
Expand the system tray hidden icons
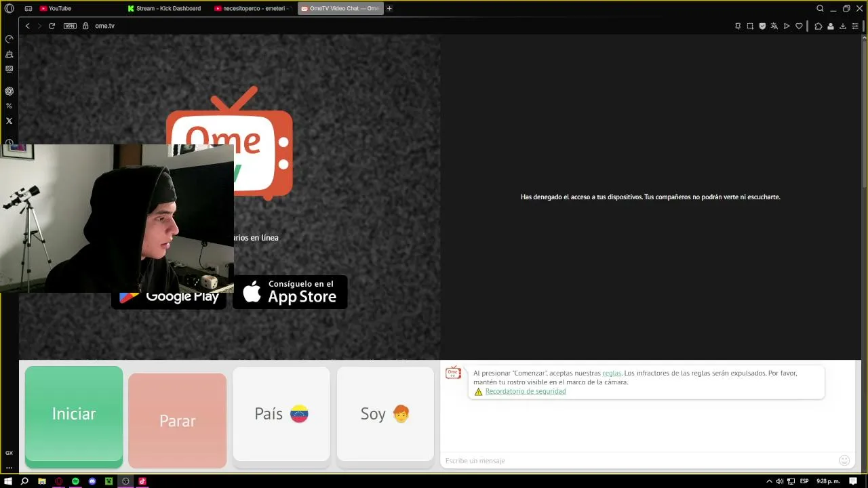coord(769,481)
